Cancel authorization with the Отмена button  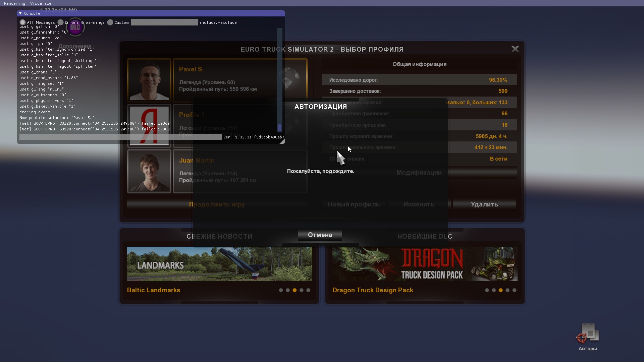pyautogui.click(x=320, y=235)
